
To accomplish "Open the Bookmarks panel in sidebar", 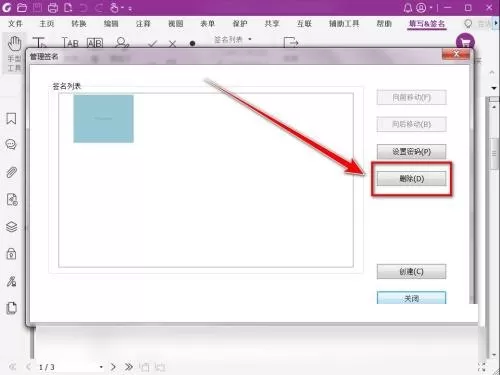I will point(11,118).
